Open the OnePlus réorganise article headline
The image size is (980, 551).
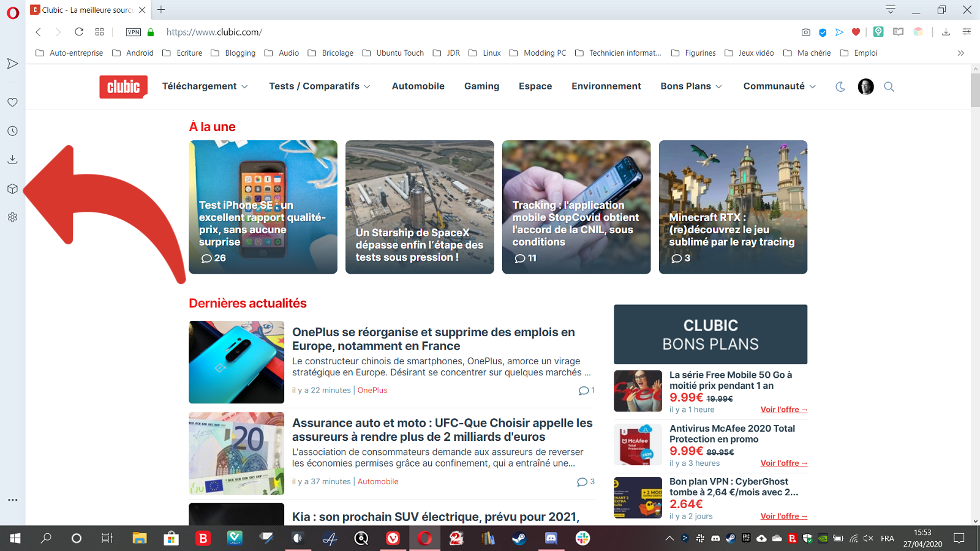coord(434,339)
